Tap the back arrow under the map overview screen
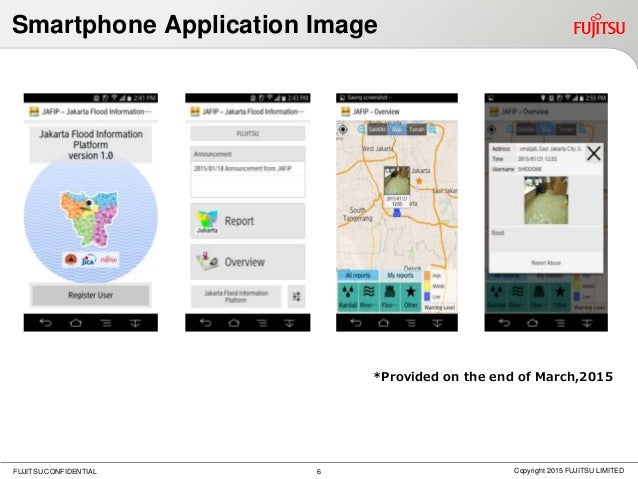Screen dimensions: 638x479 pos(356,323)
